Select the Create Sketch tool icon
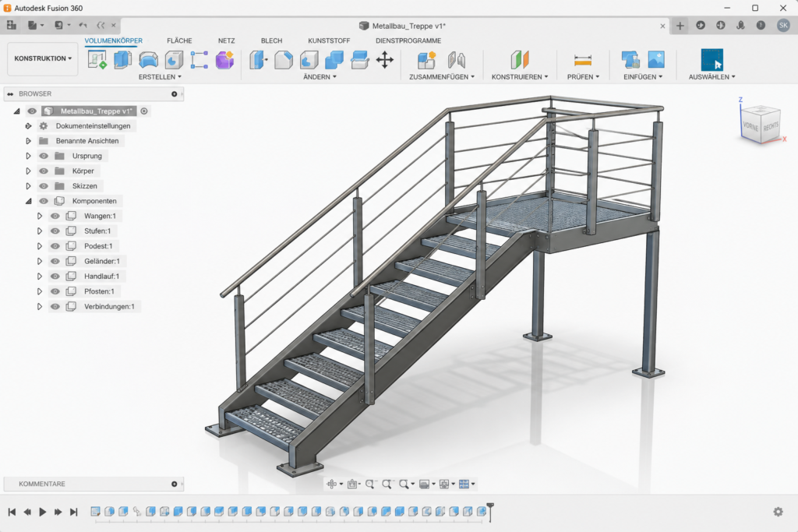Screen dimensions: 798x532 [97, 59]
